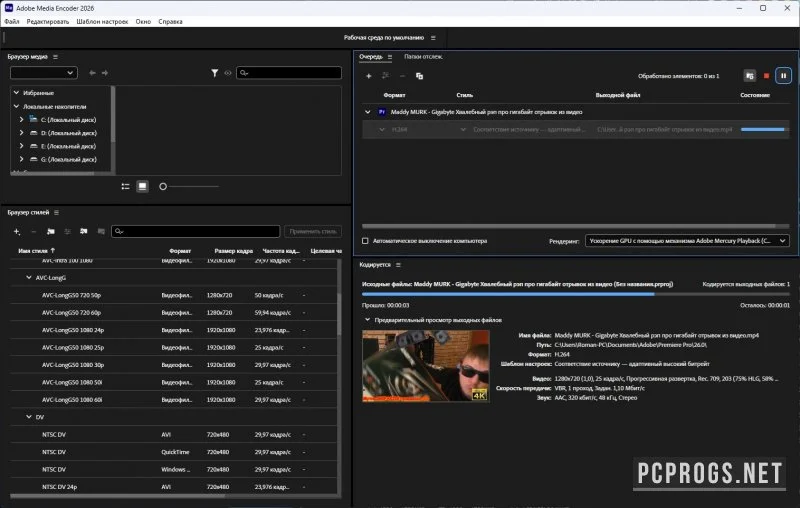The image size is (800, 508).
Task: Expand the C: (Локальный диск) drive
Action: pos(21,119)
